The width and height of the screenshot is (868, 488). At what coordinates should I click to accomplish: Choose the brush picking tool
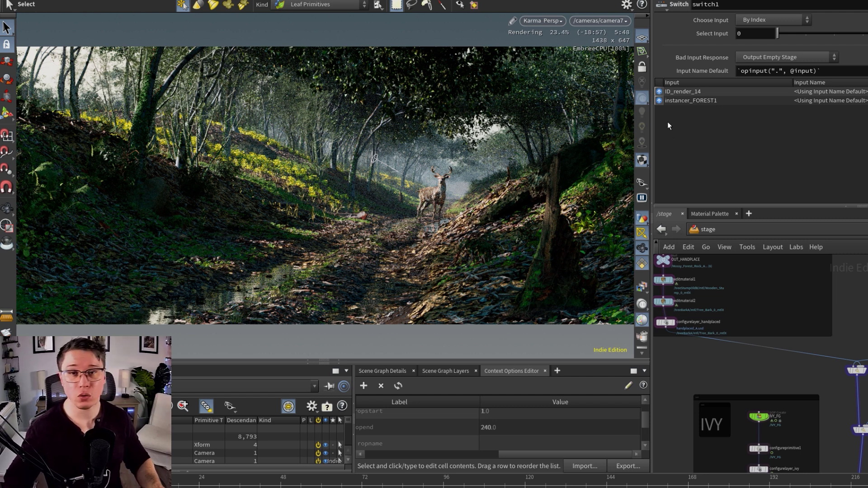[x=426, y=5]
